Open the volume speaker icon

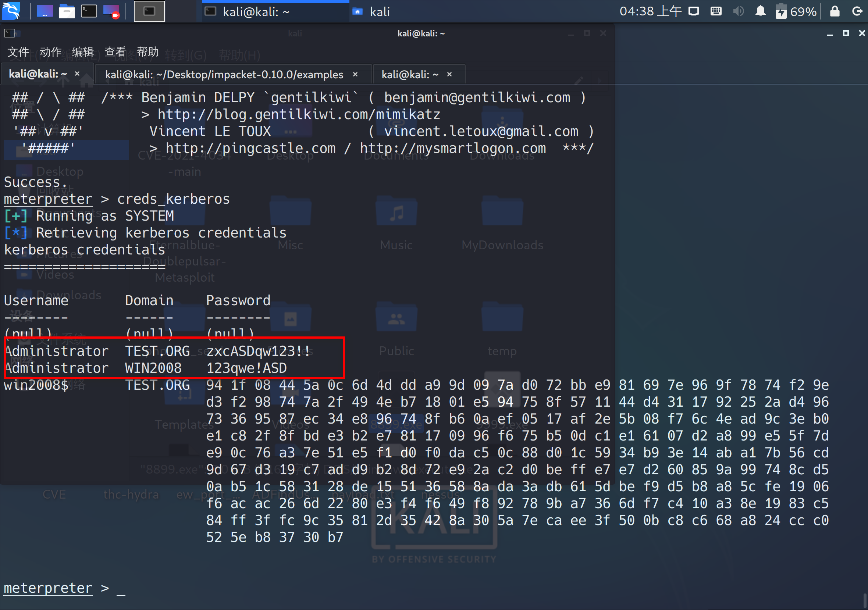[x=738, y=11]
